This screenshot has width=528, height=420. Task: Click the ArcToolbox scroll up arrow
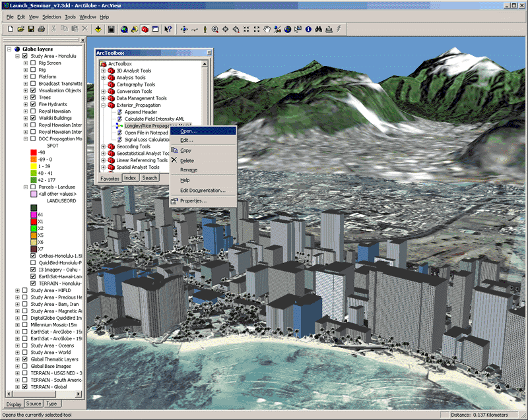pyautogui.click(x=205, y=64)
